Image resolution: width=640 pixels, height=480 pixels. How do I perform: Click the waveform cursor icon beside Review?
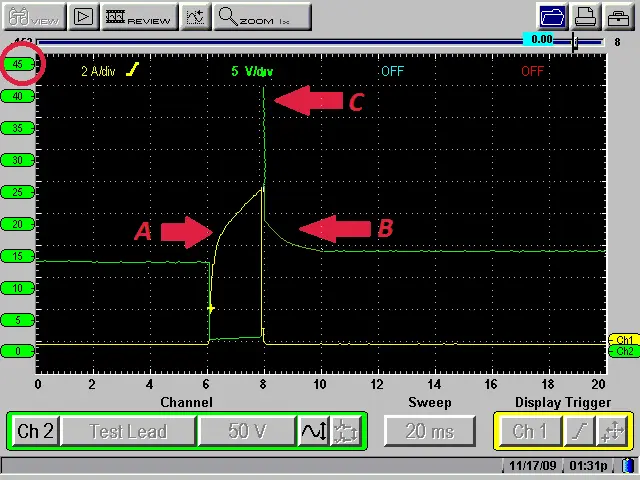[196, 17]
